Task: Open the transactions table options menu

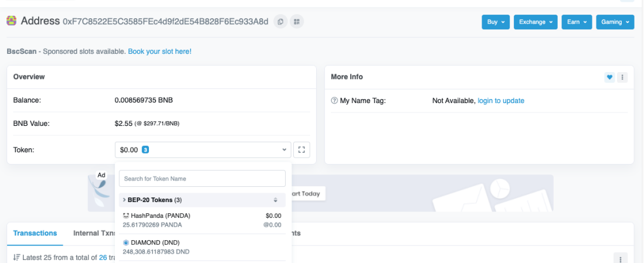Action: coord(621,258)
